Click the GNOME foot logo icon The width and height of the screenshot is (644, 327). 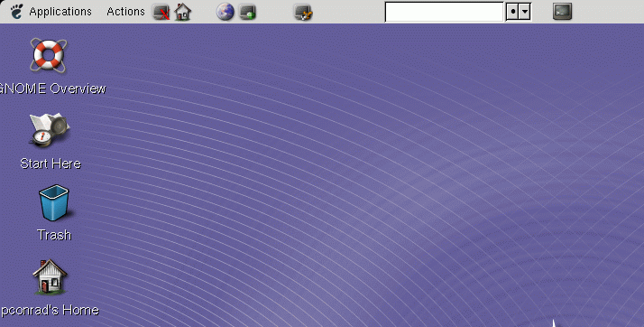click(x=16, y=12)
